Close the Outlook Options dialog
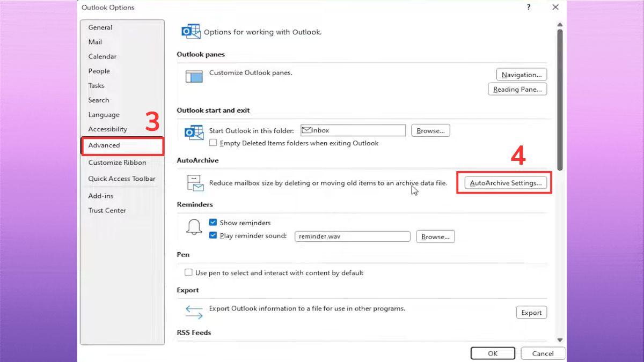 pos(555,8)
